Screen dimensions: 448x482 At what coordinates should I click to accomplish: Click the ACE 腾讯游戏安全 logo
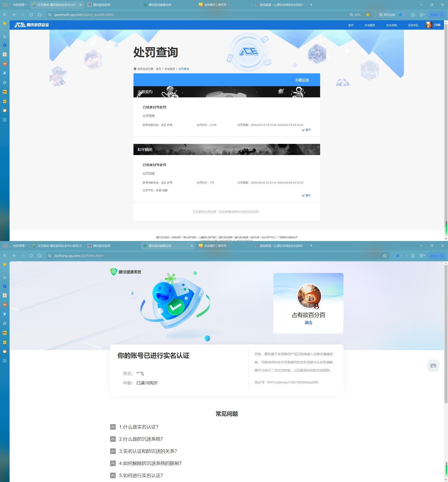pos(31,25)
